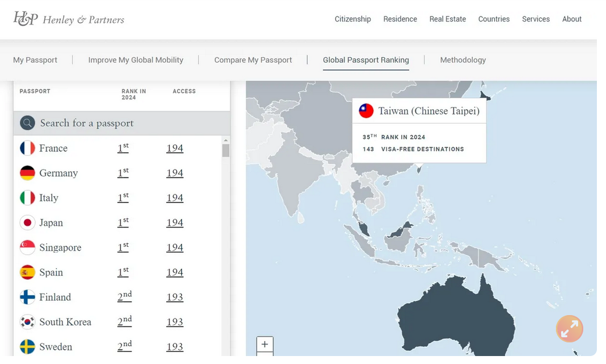
Task: Select Global Passport Ranking tab
Action: tap(366, 60)
